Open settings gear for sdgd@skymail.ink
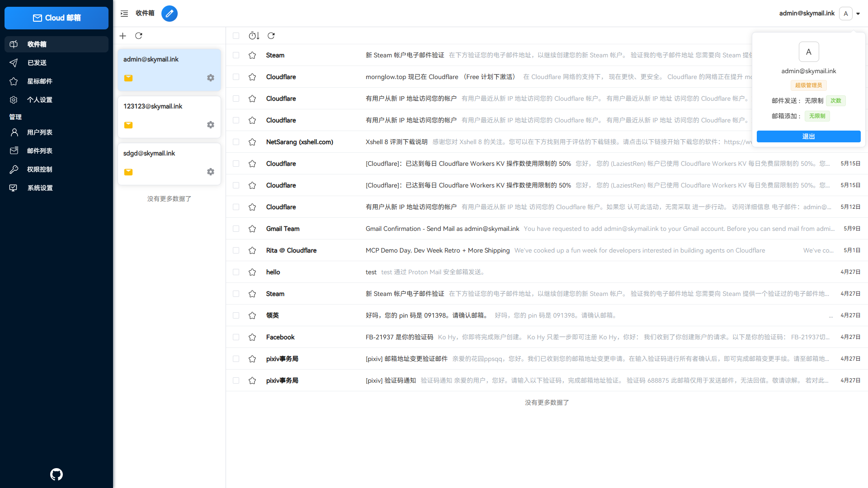 coord(211,172)
